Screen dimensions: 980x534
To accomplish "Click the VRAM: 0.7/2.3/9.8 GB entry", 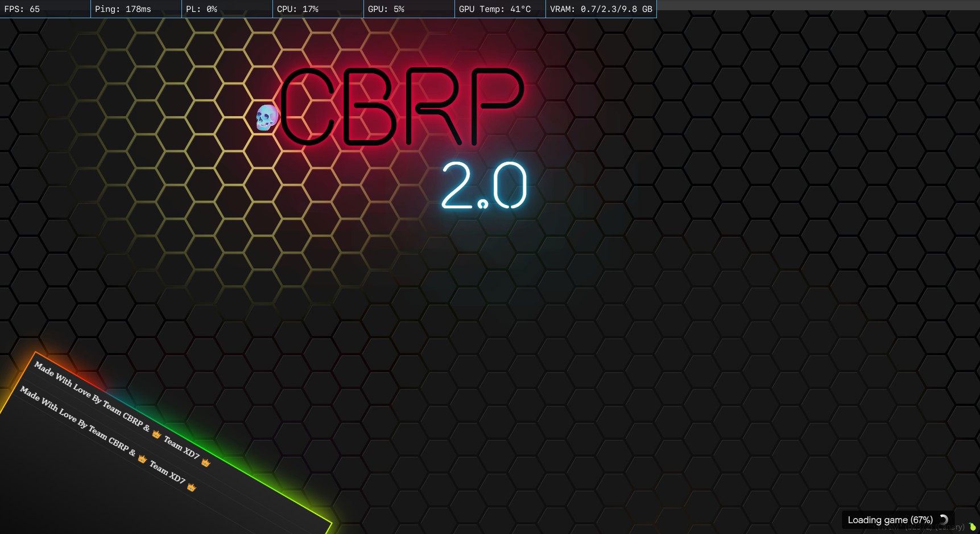I will pyautogui.click(x=601, y=9).
